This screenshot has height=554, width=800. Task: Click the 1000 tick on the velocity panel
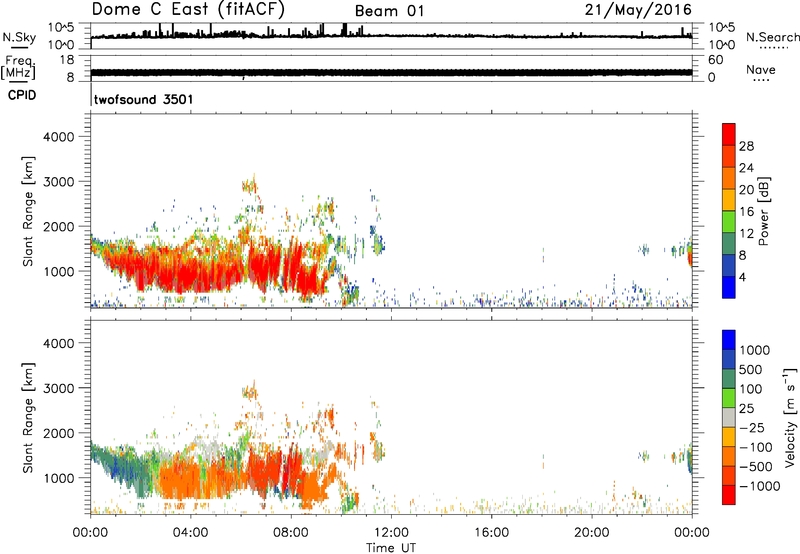[58, 478]
